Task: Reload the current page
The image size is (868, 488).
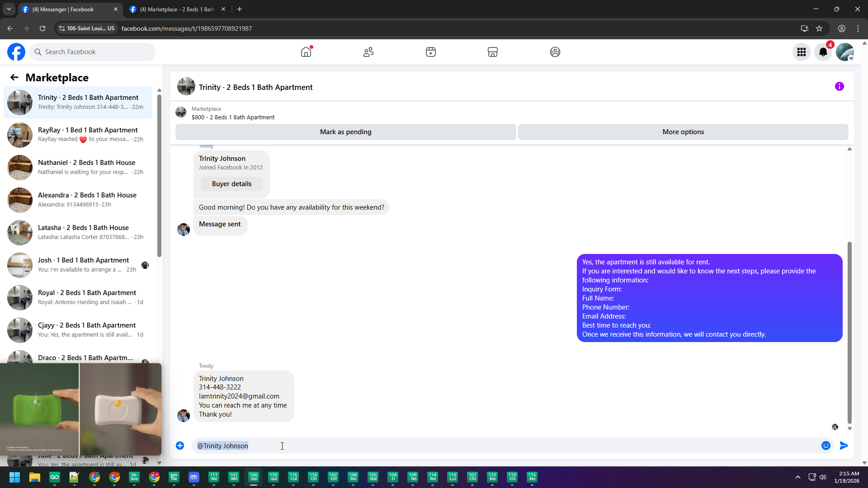Action: click(42, 28)
